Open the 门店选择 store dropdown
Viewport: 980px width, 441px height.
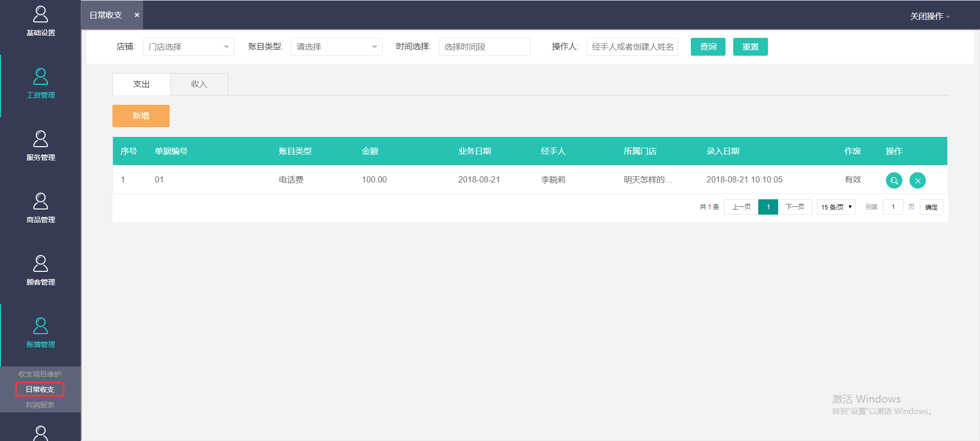coord(189,47)
